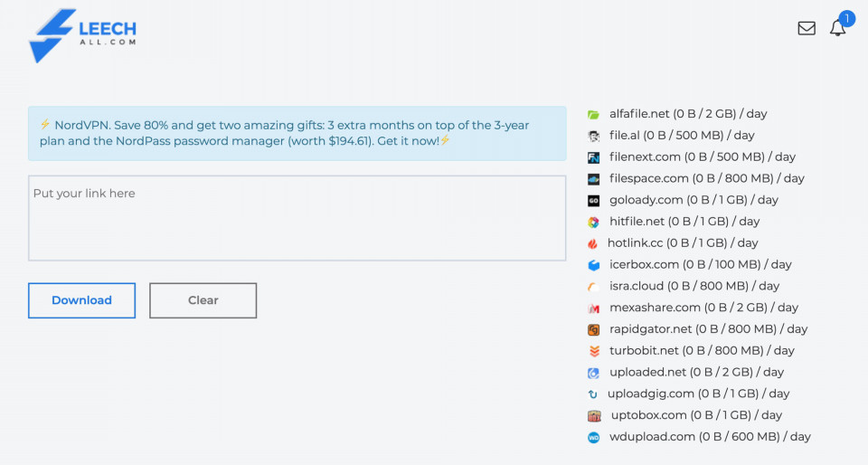The height and width of the screenshot is (465, 868).
Task: Click the 'filespace.com (0 B / 800 MB) / day' text
Action: coord(707,179)
